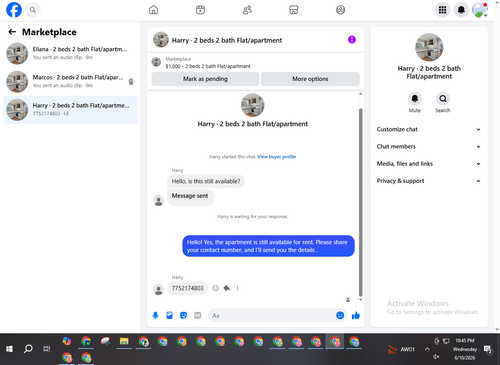Choose a GIF from the GIF icon
Image resolution: width=500 pixels, height=365 pixels.
[198, 315]
